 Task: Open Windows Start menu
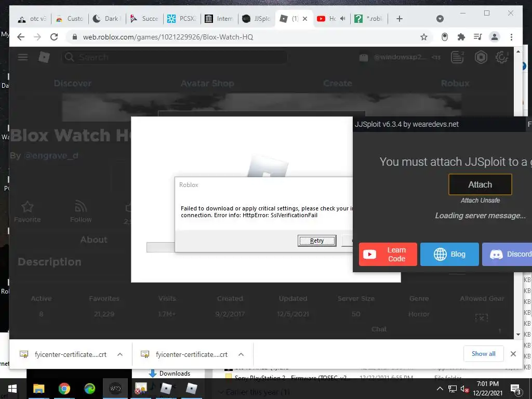(12, 389)
